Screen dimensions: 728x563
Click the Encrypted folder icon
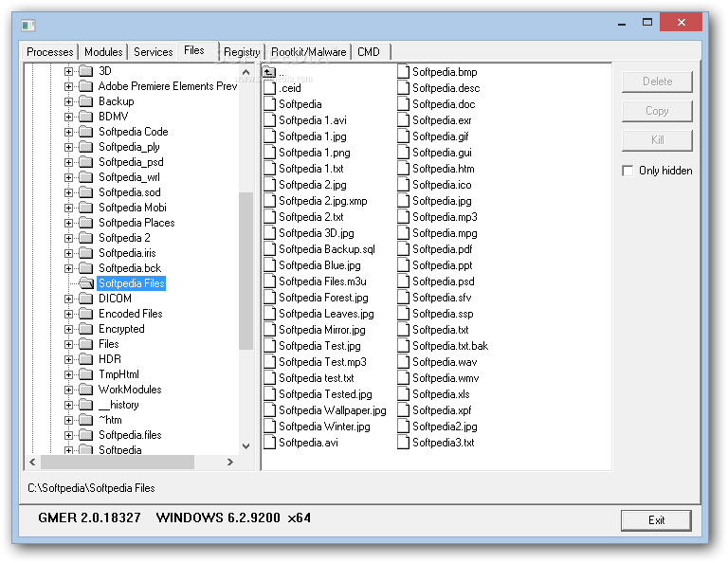pos(86,329)
